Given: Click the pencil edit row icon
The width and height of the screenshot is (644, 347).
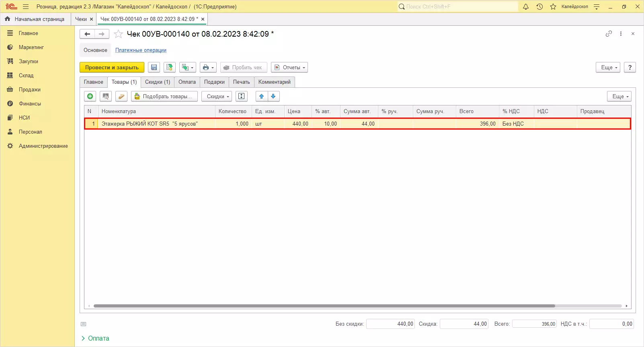Looking at the screenshot, I should pos(121,96).
